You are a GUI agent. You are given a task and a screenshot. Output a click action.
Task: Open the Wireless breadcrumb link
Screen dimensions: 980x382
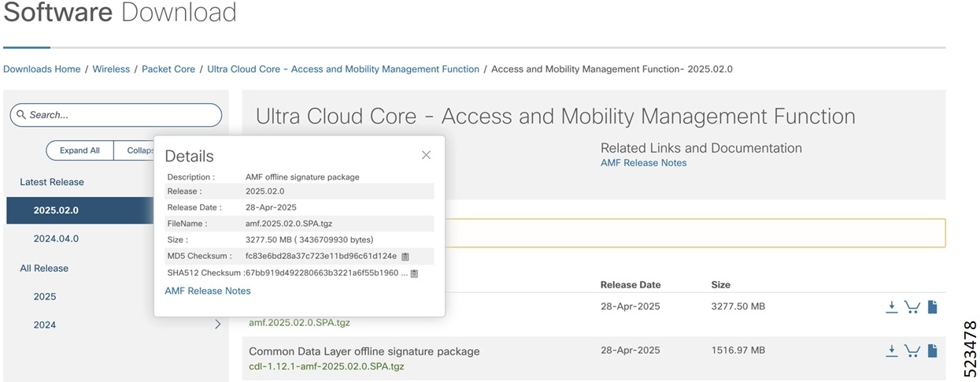click(x=111, y=69)
